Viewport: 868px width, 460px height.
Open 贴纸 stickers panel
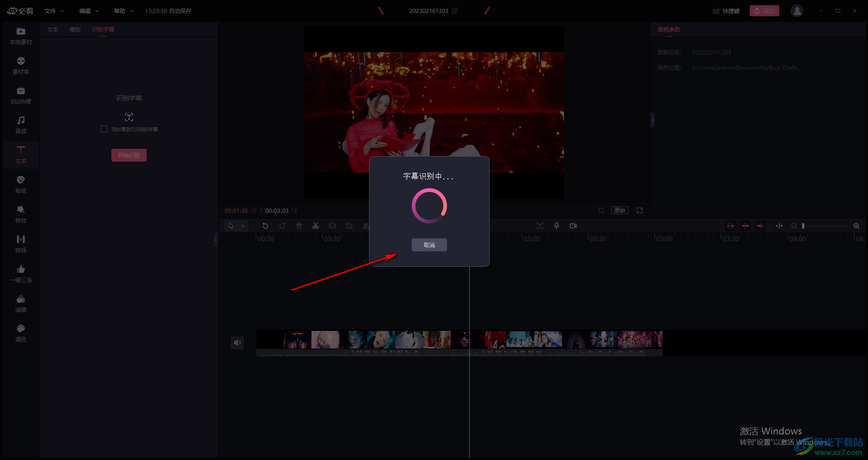(21, 185)
